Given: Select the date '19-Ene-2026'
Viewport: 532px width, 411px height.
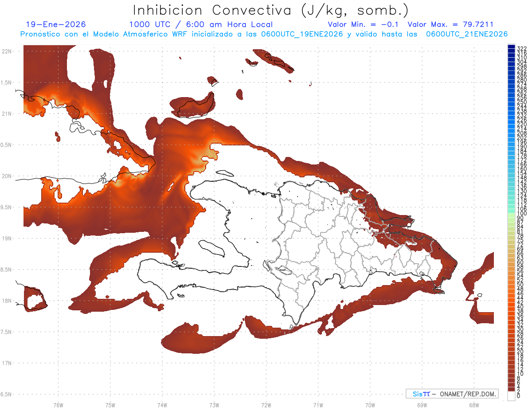Looking at the screenshot, I should point(56,24).
